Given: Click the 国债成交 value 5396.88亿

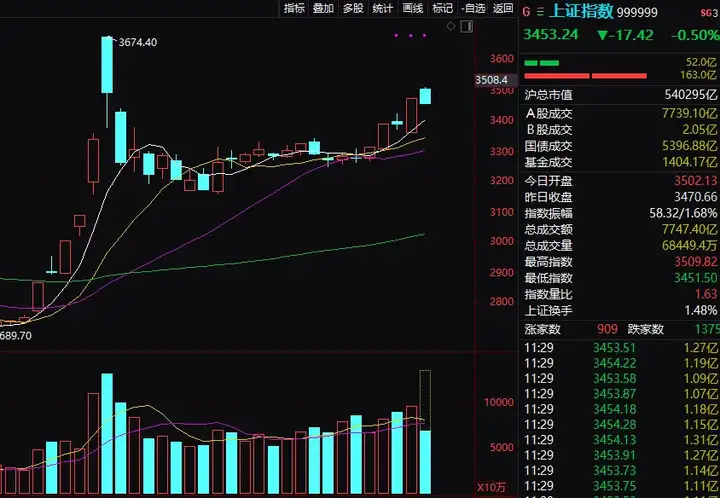Looking at the screenshot, I should coord(689,146).
